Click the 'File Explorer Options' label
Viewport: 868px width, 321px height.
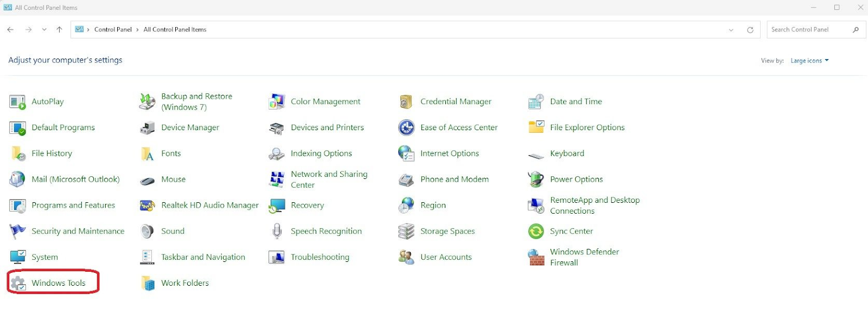tap(588, 127)
